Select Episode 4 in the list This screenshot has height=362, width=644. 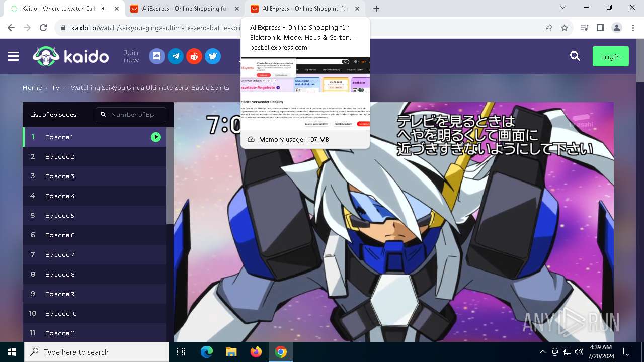coord(94,196)
